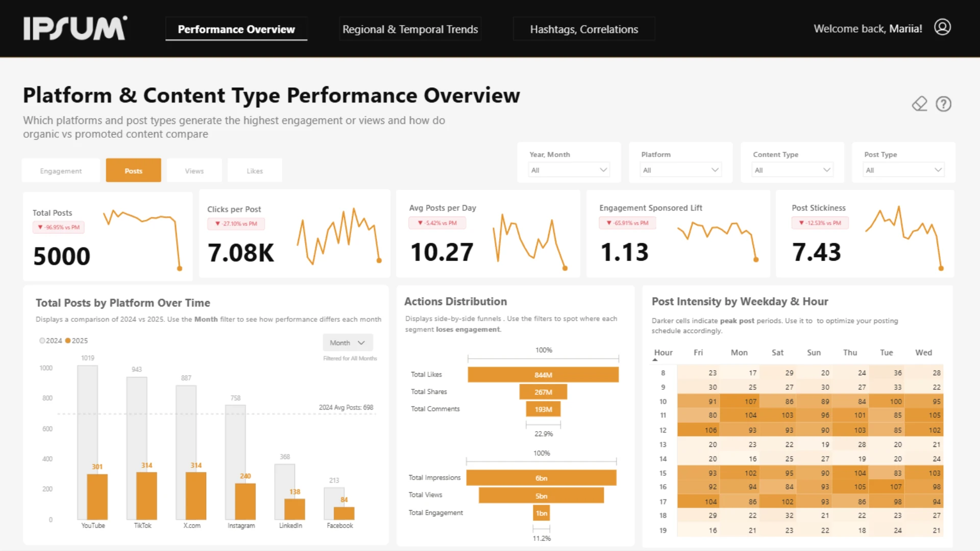Expand the Year, Month dropdown

coord(569,170)
